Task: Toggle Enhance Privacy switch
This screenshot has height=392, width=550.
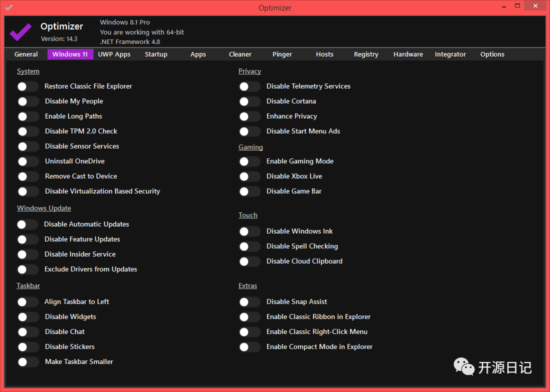Action: pos(250,117)
